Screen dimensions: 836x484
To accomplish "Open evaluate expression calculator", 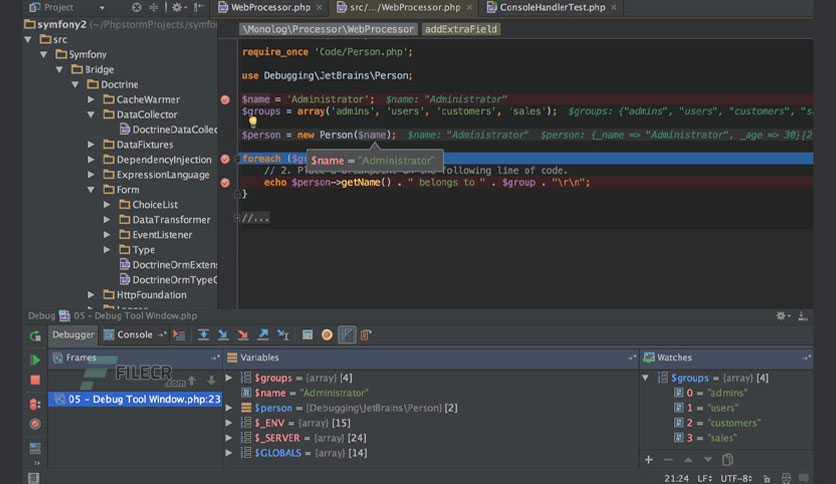I will [308, 335].
